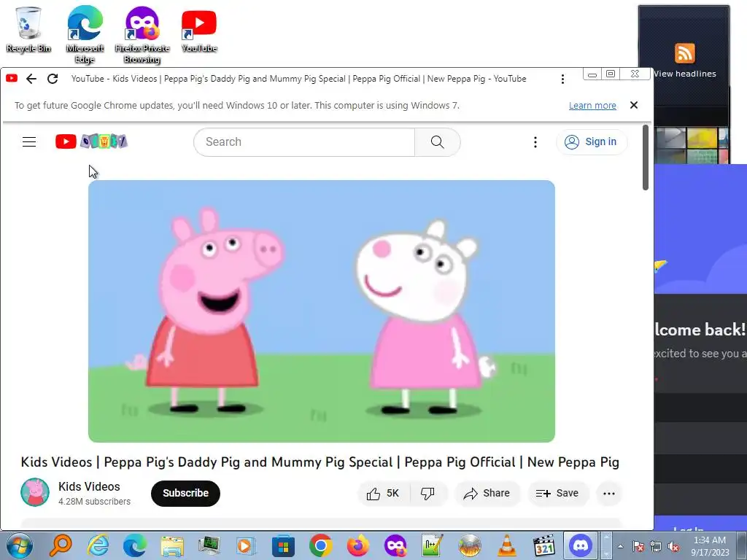The image size is (747, 560).
Task: Open Windows Media Player from taskbar
Action: (247, 545)
